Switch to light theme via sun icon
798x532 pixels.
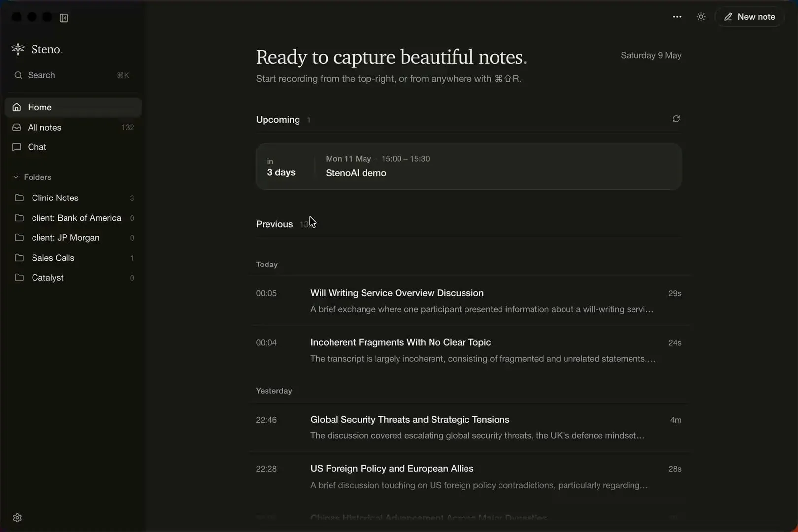[701, 17]
